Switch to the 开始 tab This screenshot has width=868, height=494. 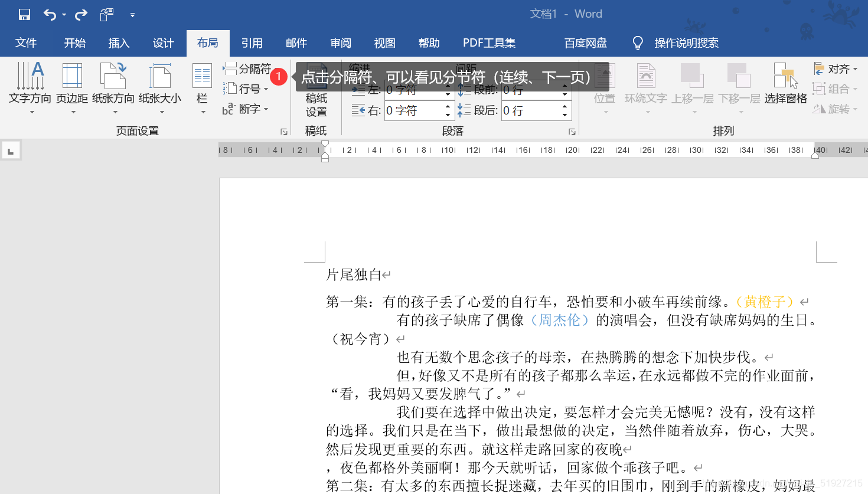(x=75, y=42)
